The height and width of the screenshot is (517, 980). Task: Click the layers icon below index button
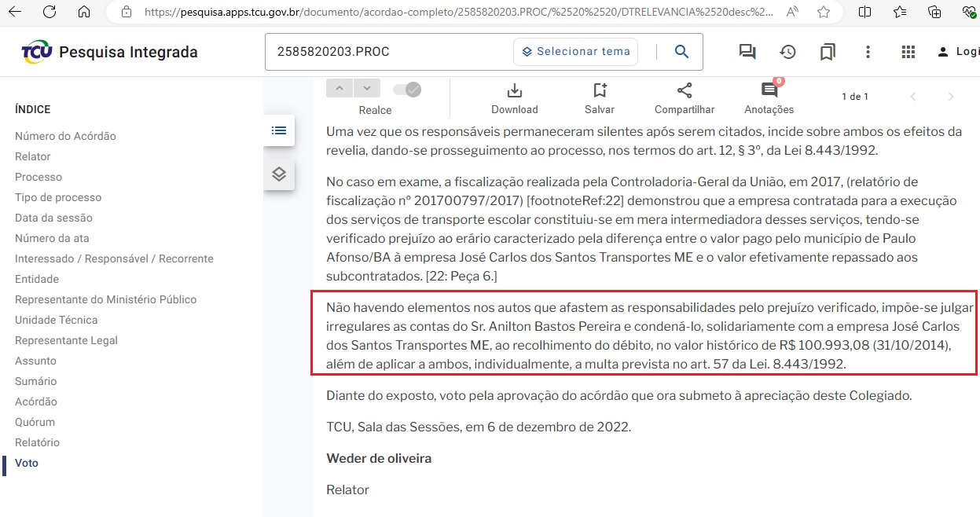[x=279, y=174]
